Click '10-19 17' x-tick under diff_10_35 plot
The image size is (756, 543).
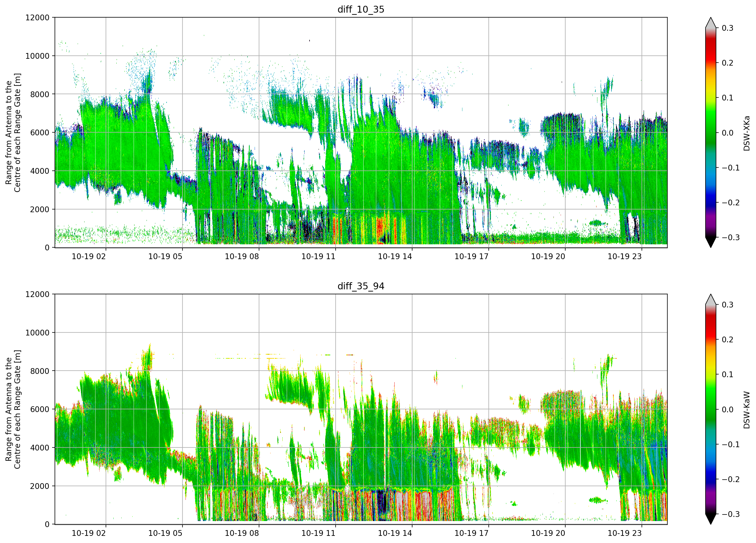472,256
